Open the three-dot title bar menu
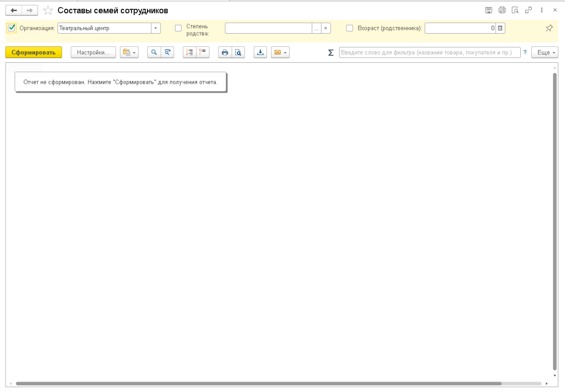Image resolution: width=565 pixels, height=392 pixels. [x=542, y=10]
